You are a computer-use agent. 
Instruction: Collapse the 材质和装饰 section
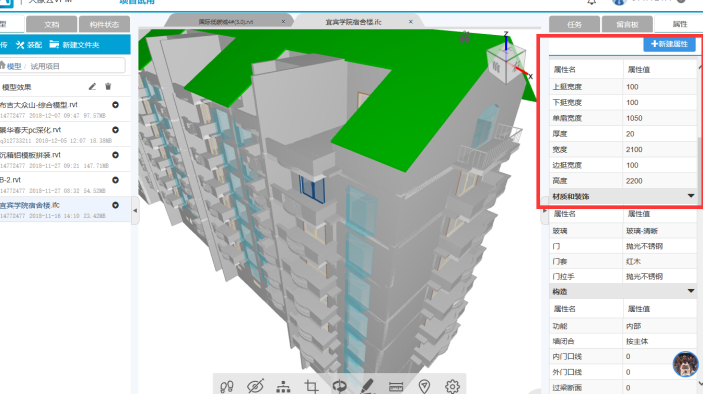(691, 196)
